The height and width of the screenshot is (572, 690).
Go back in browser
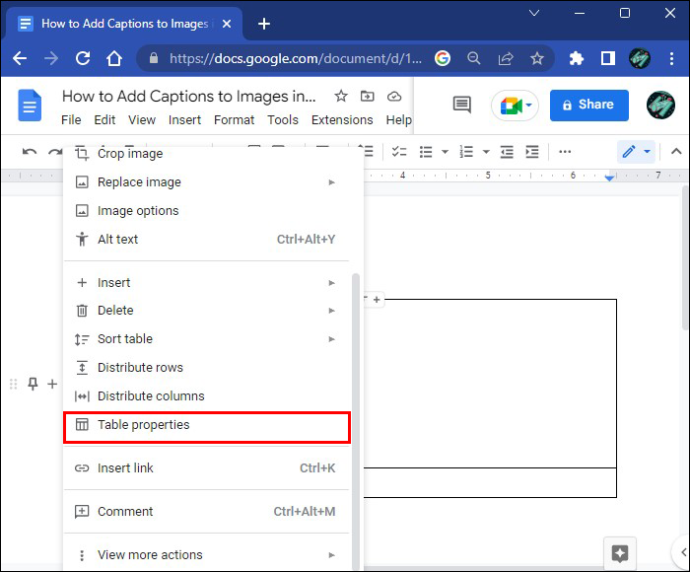point(20,58)
